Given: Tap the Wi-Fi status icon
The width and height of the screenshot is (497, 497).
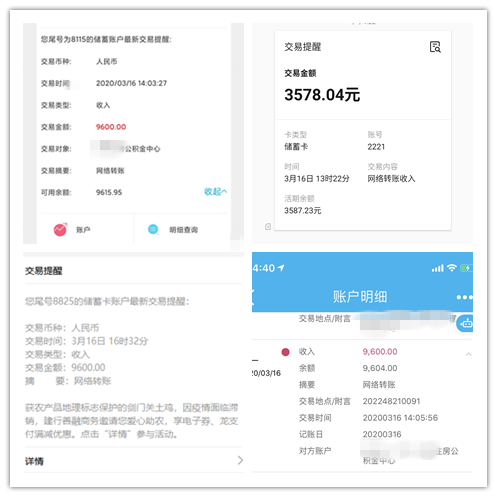Looking at the screenshot, I should tap(452, 268).
